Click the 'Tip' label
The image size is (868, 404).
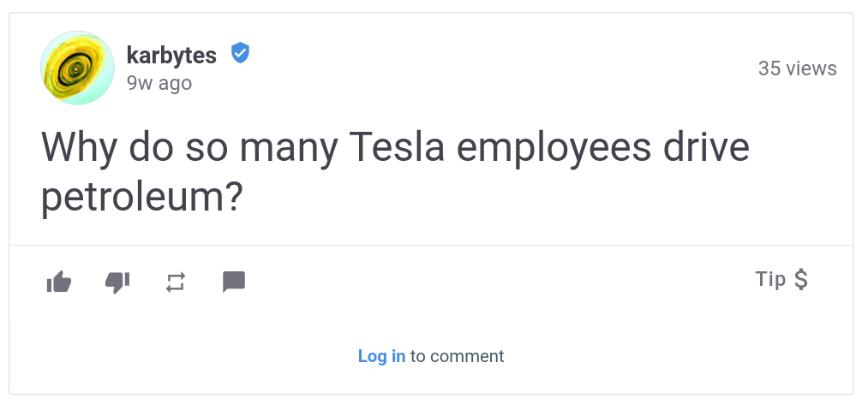(770, 279)
